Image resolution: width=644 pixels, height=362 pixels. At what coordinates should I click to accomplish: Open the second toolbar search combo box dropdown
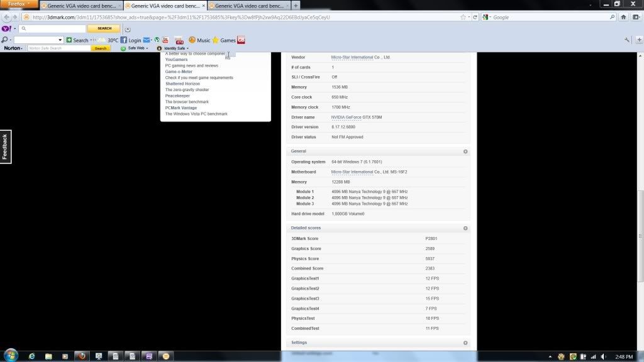point(60,40)
